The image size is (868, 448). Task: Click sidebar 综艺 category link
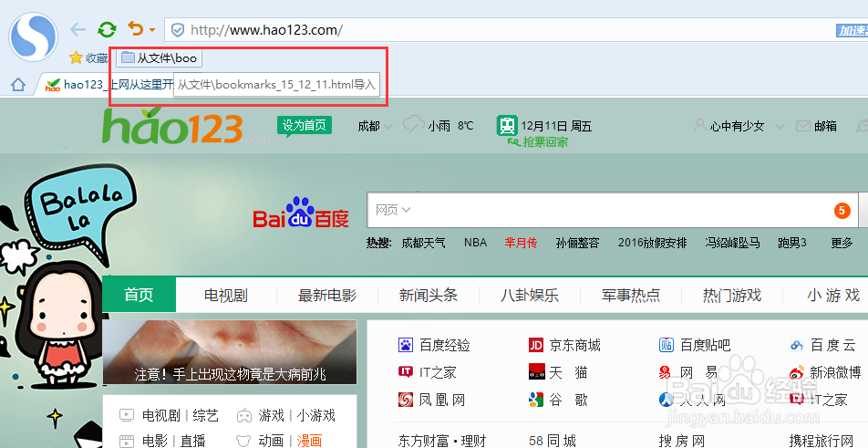click(205, 415)
